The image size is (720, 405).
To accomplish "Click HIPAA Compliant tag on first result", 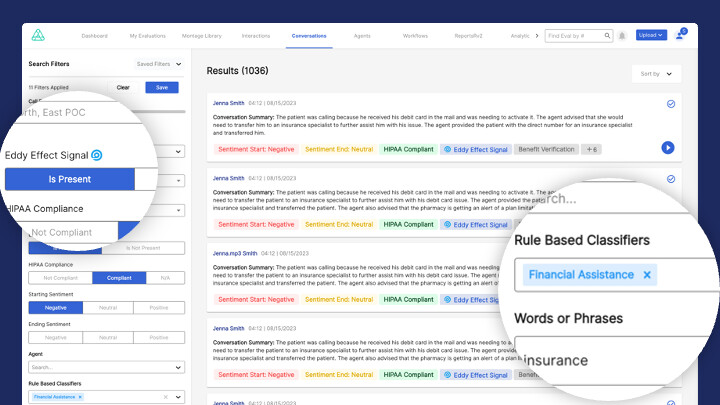I will click(x=408, y=149).
